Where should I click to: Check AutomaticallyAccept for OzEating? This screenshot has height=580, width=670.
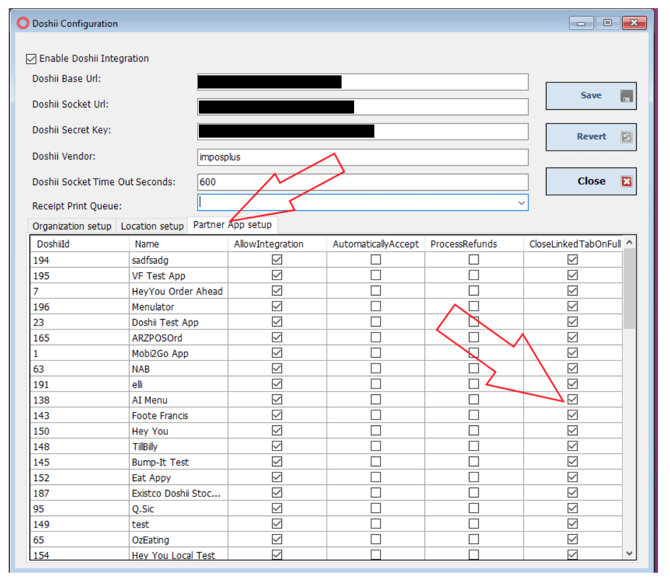tap(376, 539)
